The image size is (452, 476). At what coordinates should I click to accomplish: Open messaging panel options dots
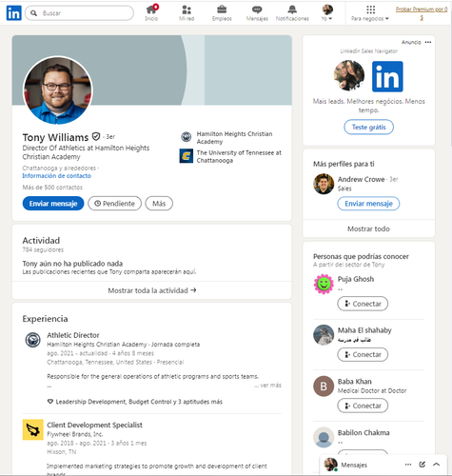tap(408, 465)
